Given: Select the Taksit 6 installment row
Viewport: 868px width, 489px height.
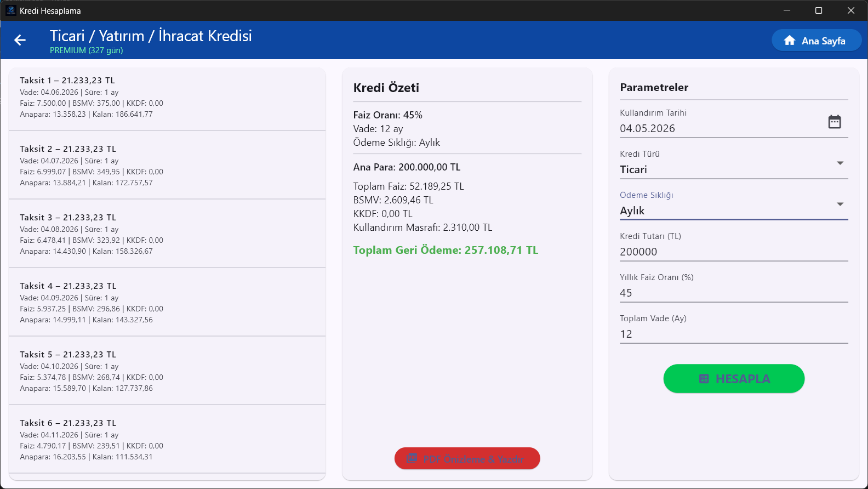Looking at the screenshot, I should point(167,440).
